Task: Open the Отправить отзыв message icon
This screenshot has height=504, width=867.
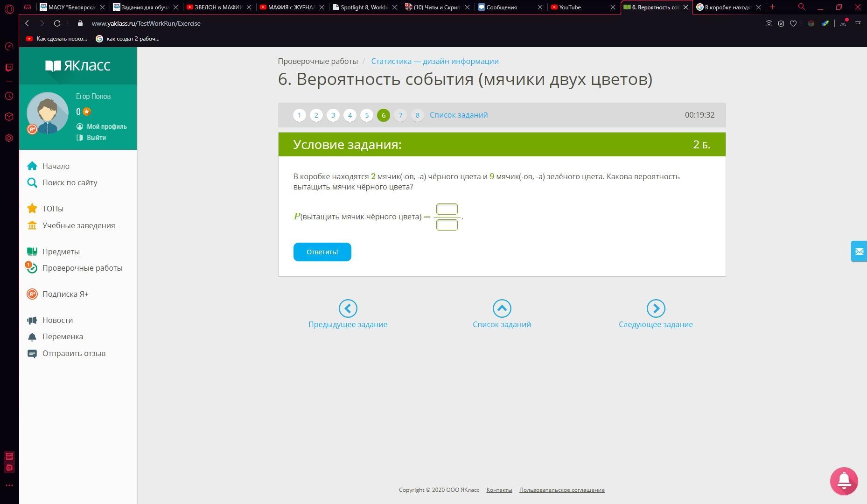Action: pos(32,353)
